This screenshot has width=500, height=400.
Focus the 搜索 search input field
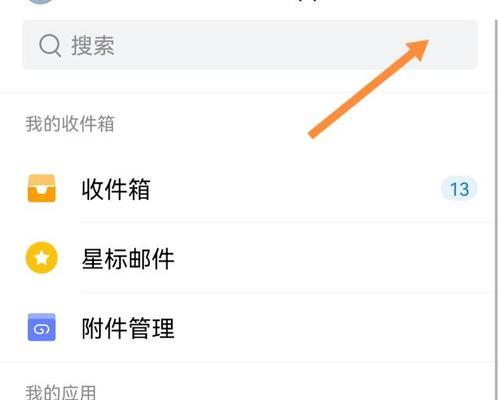click(x=250, y=45)
